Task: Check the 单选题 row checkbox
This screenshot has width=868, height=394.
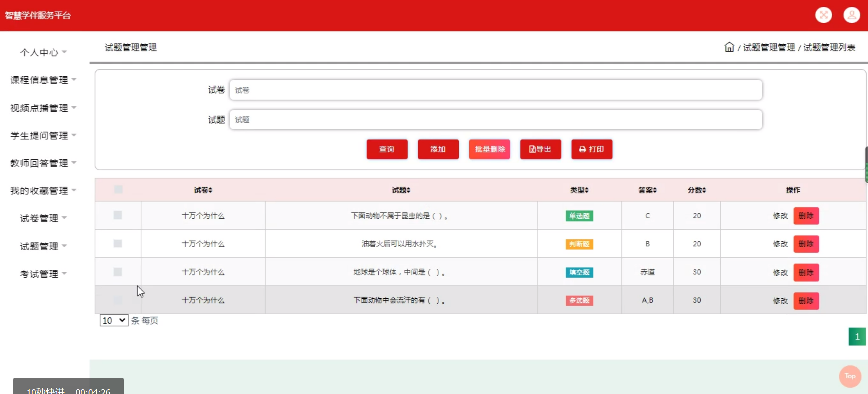Action: point(118,215)
